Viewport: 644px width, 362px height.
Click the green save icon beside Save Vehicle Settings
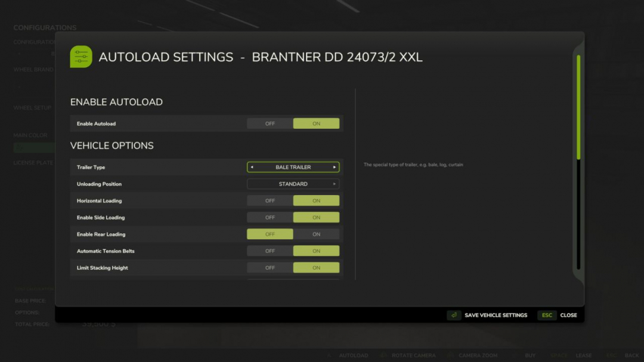454,315
